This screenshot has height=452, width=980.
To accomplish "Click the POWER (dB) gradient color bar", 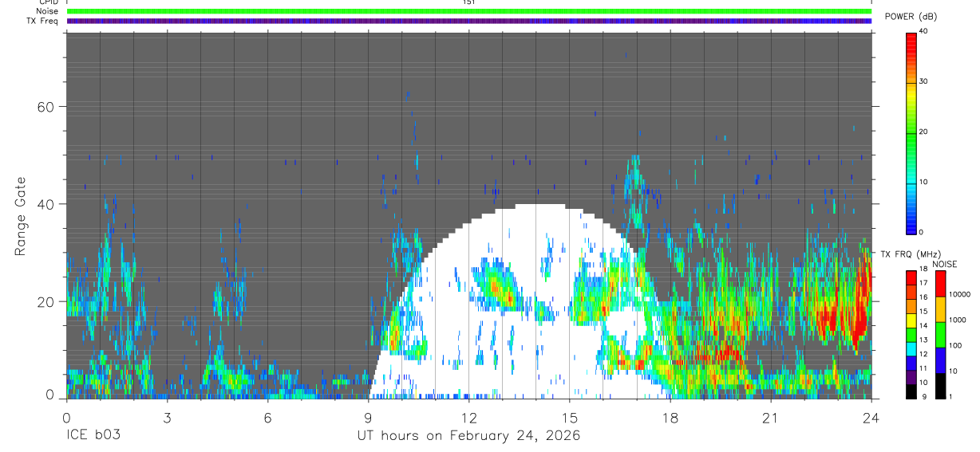I will pos(911,132).
